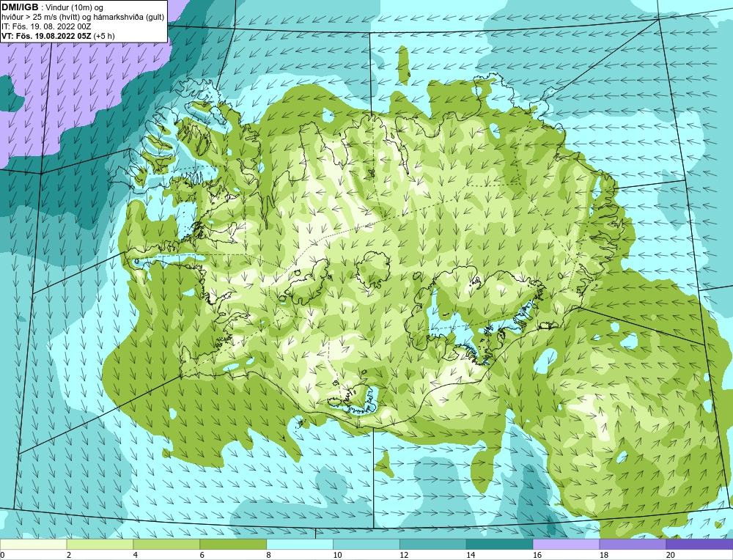Click the 6–8 m/s dark green swatch
This screenshot has height=560, width=733.
(x=233, y=544)
